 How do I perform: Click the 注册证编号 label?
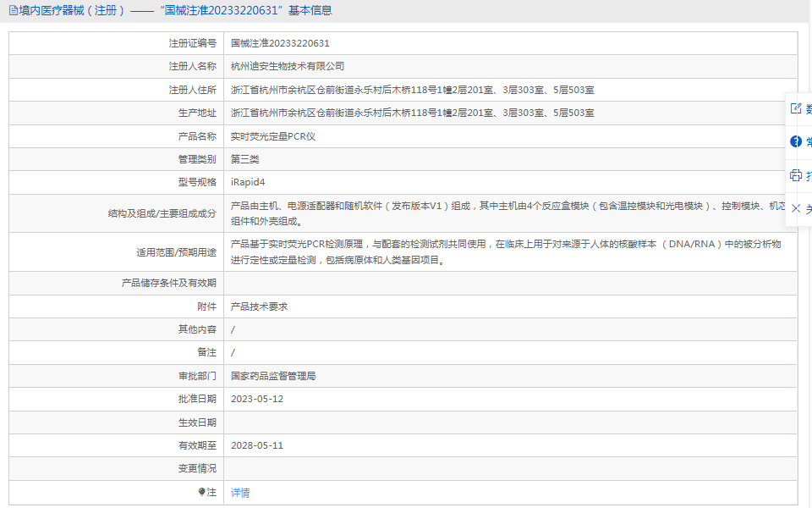pyautogui.click(x=193, y=43)
